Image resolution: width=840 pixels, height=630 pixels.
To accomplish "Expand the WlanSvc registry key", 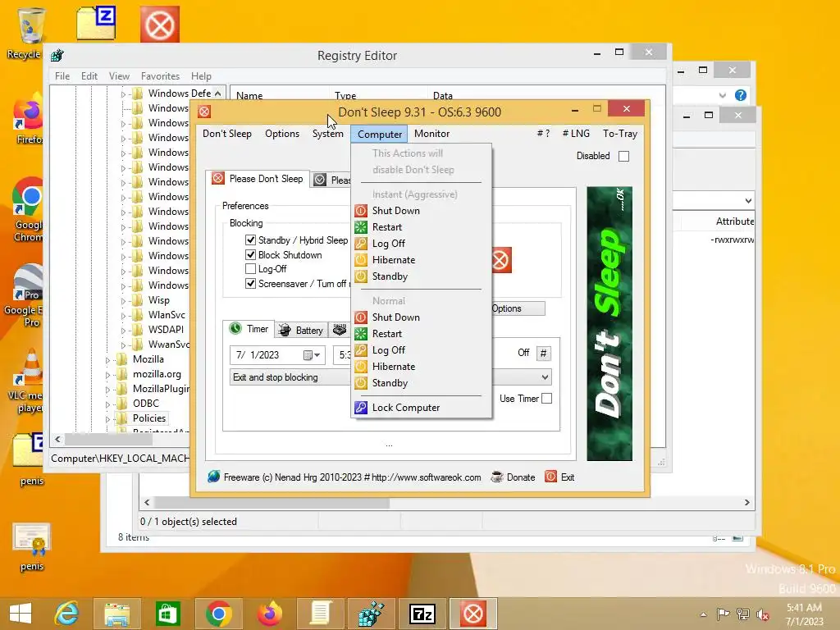I will [123, 316].
